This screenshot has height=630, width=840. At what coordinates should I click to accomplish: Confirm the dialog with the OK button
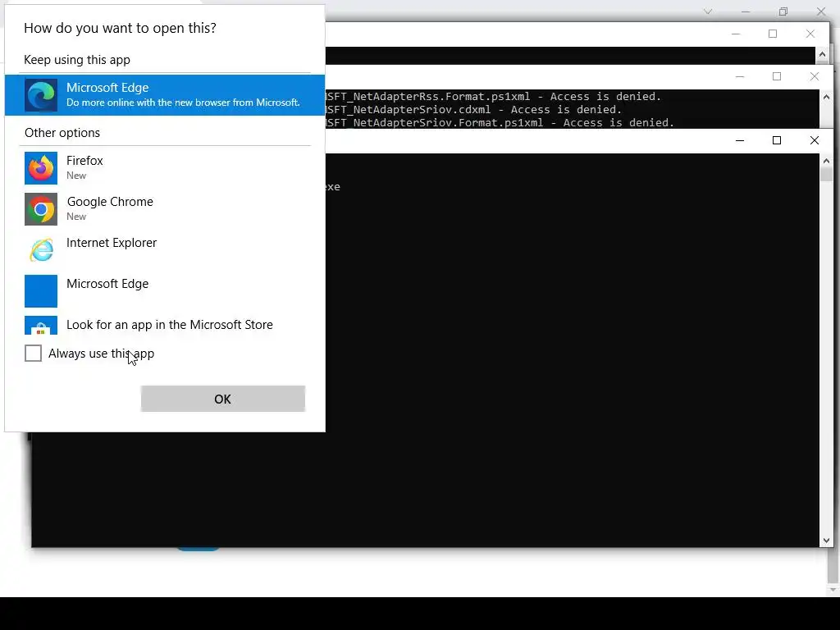tap(223, 399)
